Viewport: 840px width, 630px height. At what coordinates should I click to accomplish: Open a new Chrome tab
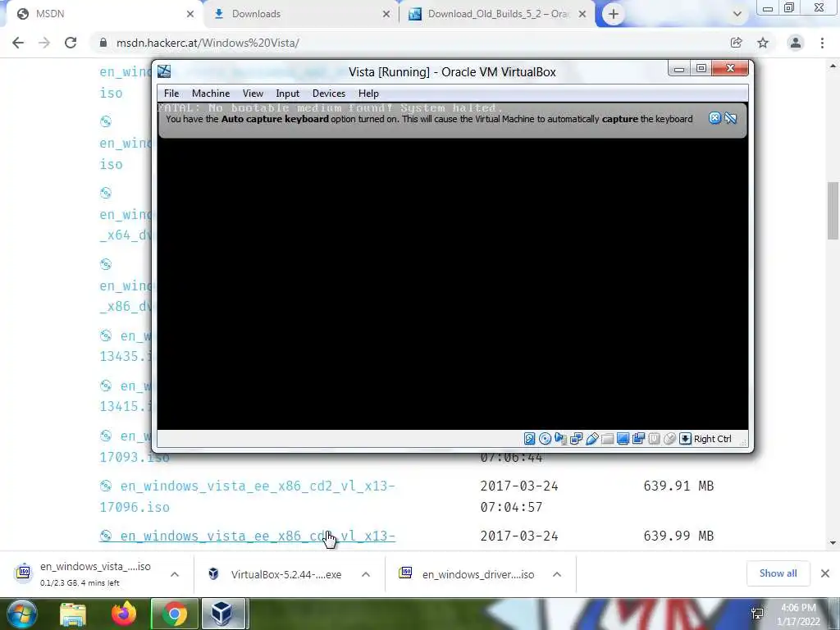614,14
